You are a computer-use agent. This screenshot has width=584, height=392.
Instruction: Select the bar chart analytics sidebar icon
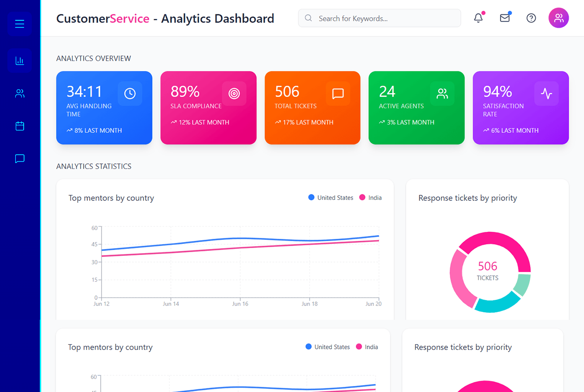[x=19, y=61]
